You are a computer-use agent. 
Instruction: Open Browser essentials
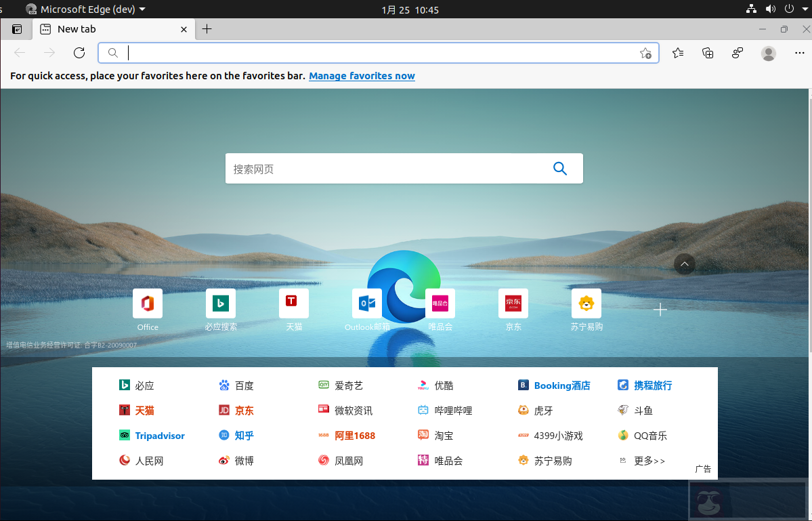coord(737,52)
